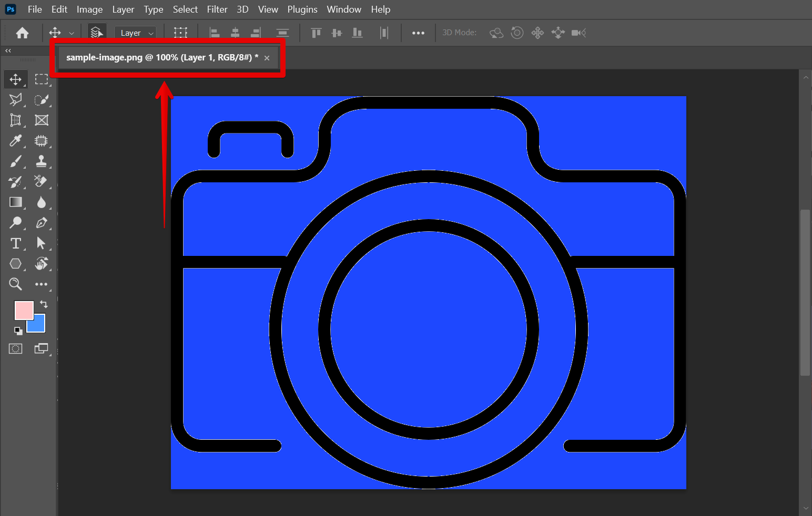Choose the Rectangular Marquee tool
Image resolution: width=812 pixels, height=516 pixels.
(41, 79)
